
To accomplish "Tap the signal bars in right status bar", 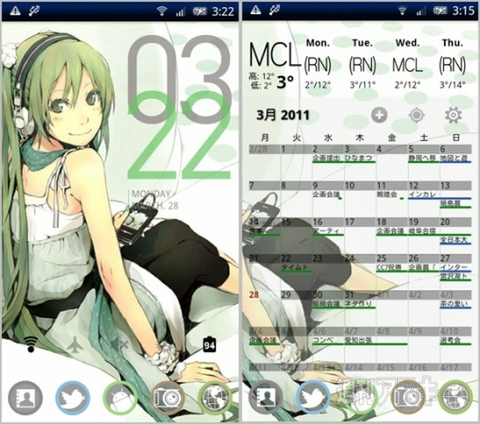I will 420,11.
